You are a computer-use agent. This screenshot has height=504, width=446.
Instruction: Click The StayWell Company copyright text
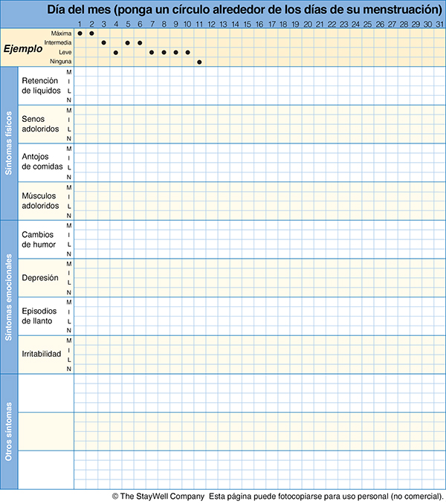158,496
